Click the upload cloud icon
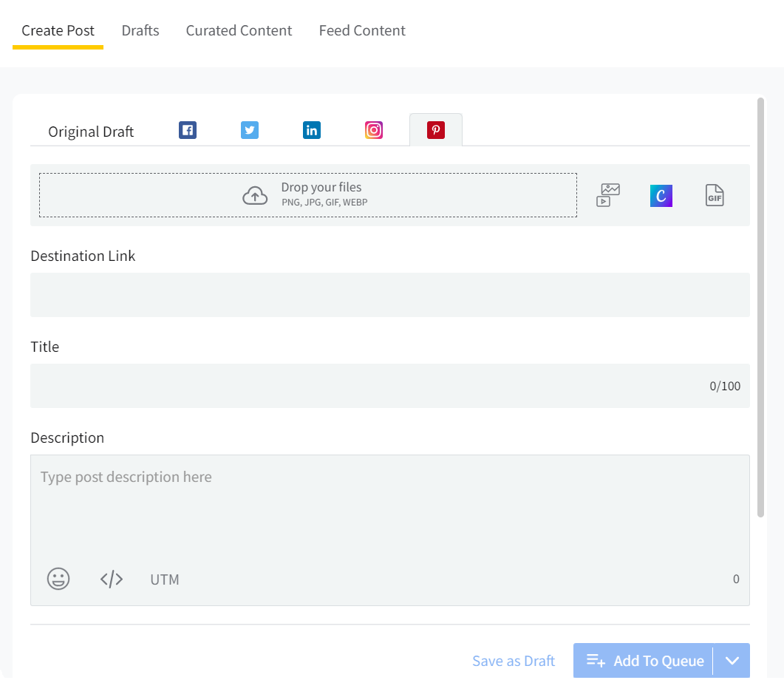Screen dimensions: 784x680 [254, 194]
